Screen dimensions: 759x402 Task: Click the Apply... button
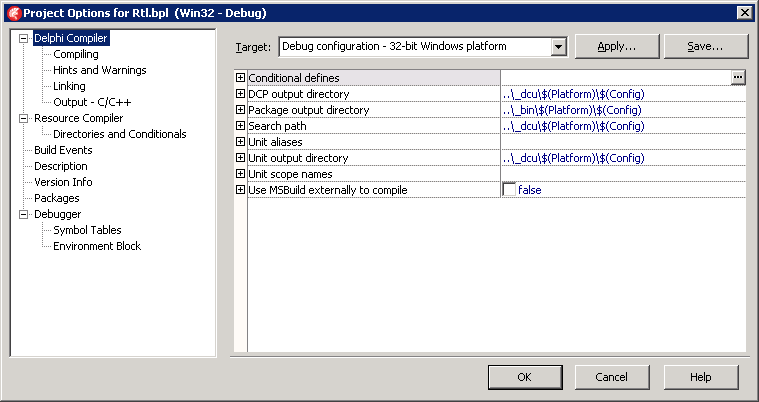click(617, 46)
